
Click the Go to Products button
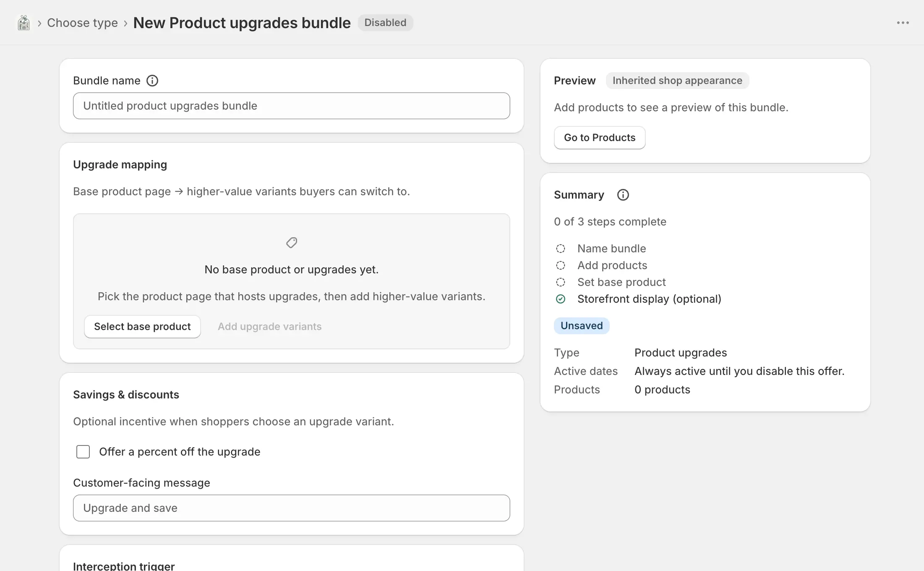pos(600,138)
